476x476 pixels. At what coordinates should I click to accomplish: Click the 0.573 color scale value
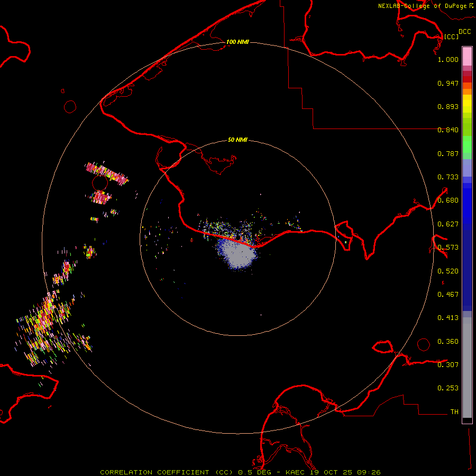448,248
